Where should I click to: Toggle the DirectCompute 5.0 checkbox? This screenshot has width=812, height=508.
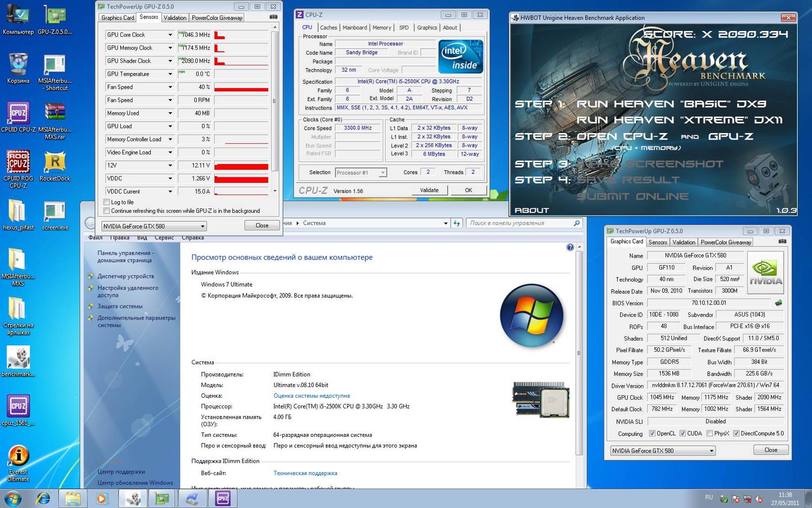[736, 433]
